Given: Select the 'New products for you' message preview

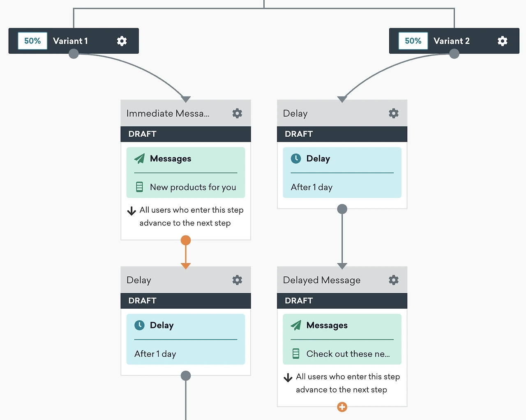Looking at the screenshot, I should (193, 187).
